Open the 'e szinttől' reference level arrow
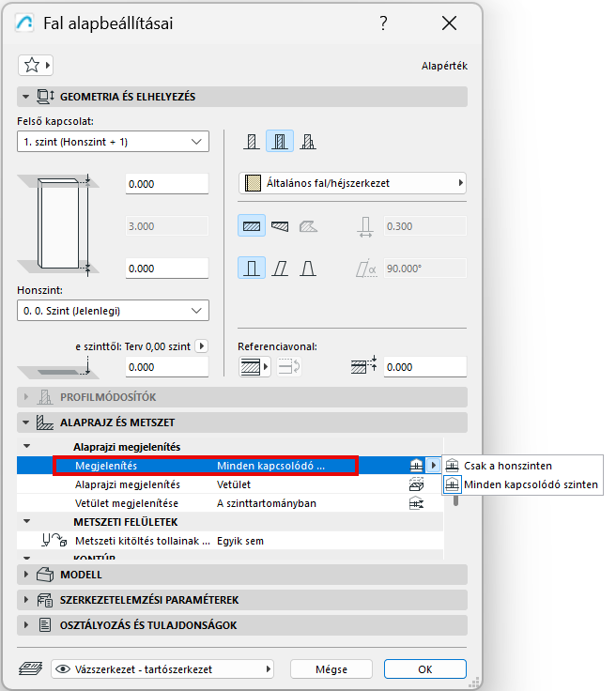616x691 pixels. pos(201,345)
